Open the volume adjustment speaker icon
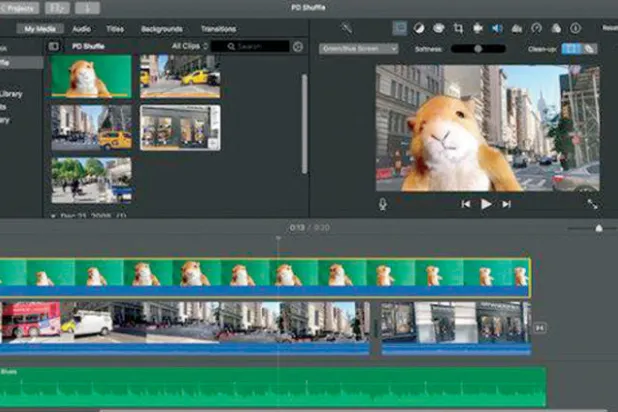This screenshot has width=618, height=412. (496, 28)
